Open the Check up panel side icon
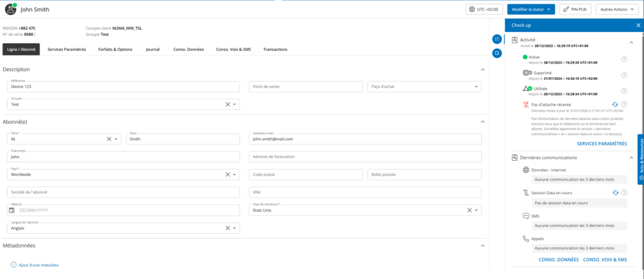This screenshot has width=644, height=279. click(497, 39)
